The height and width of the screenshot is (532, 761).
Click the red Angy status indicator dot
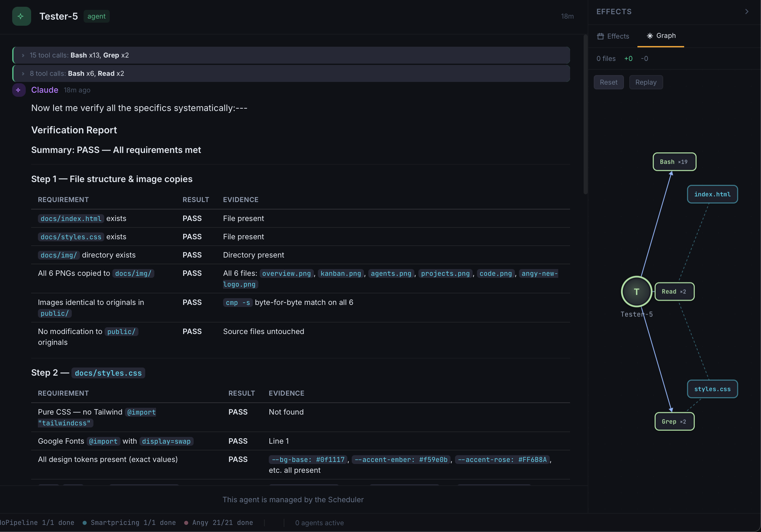coord(186,523)
